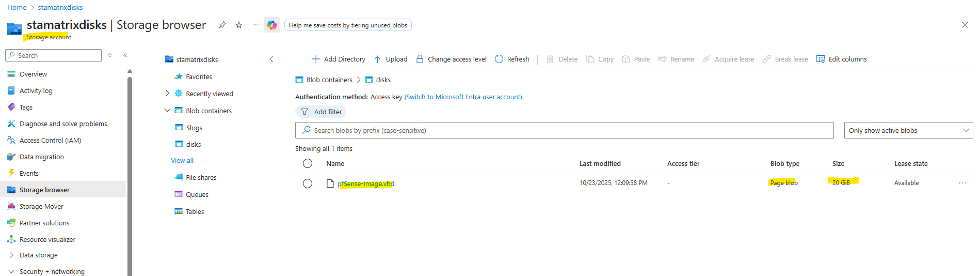Viewport: 980px width, 276px height.
Task: Open Access Control (IAM) menu item
Action: [x=50, y=140]
